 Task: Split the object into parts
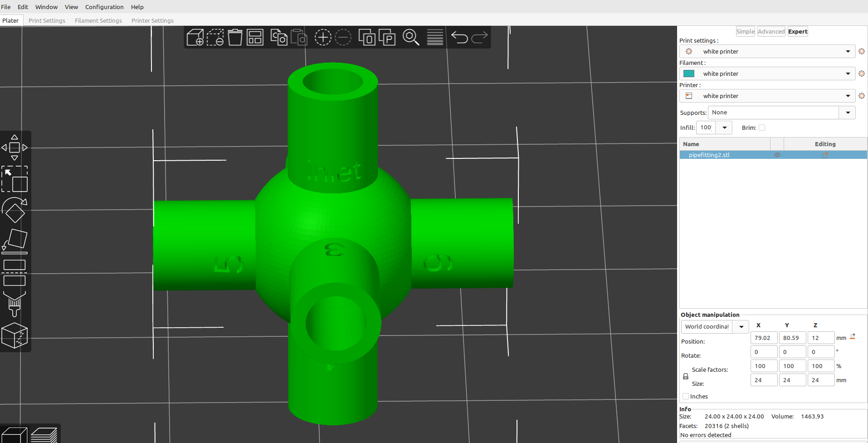(388, 37)
